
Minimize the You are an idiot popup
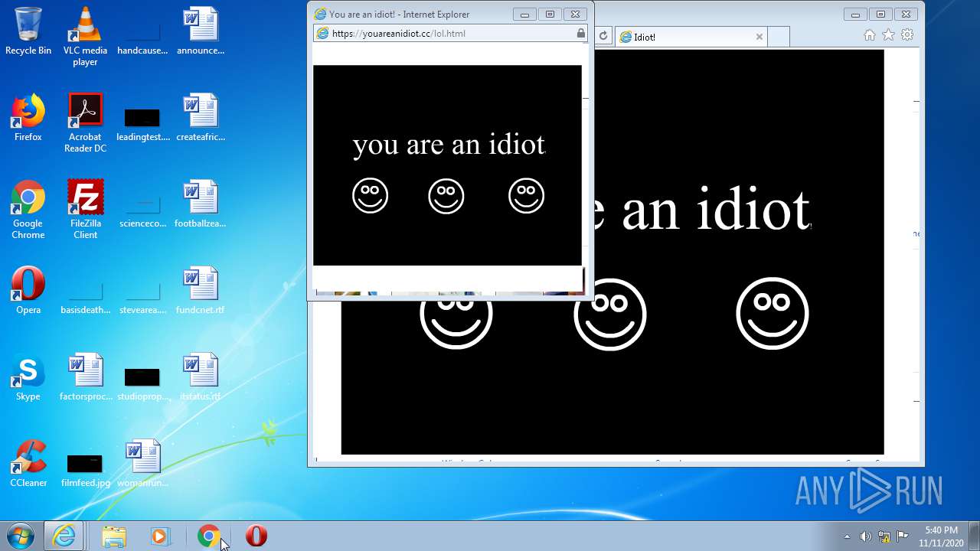(x=524, y=14)
